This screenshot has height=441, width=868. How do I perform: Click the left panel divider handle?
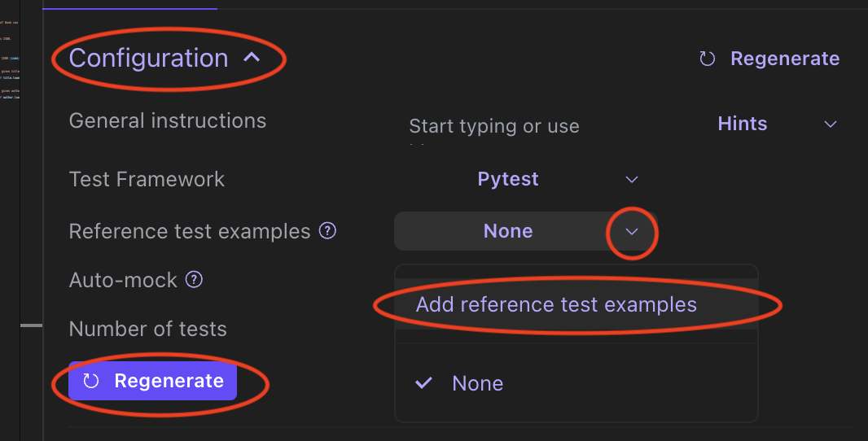tap(31, 325)
